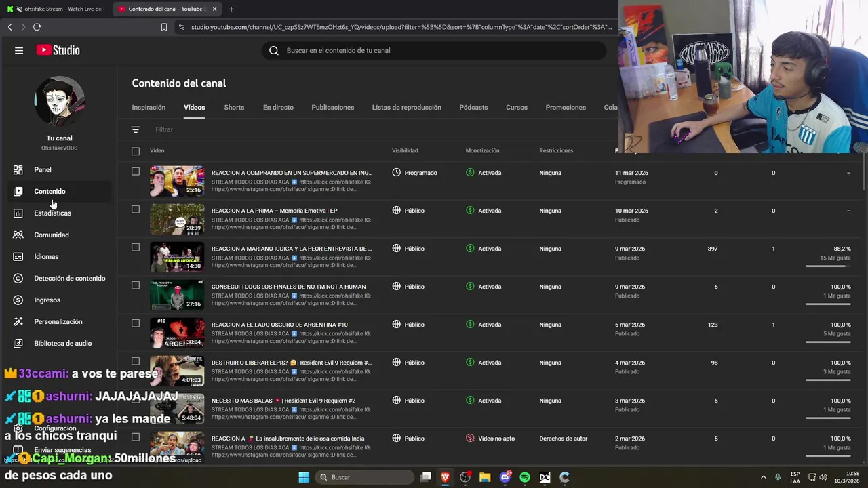Click the browser address bar URL
The image size is (868, 488).
coord(401,27)
